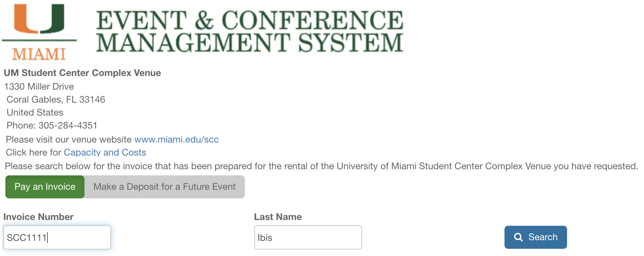Switch to Make a Deposit for a Future Event
Image resolution: width=644 pixels, height=256 pixels.
164,187
